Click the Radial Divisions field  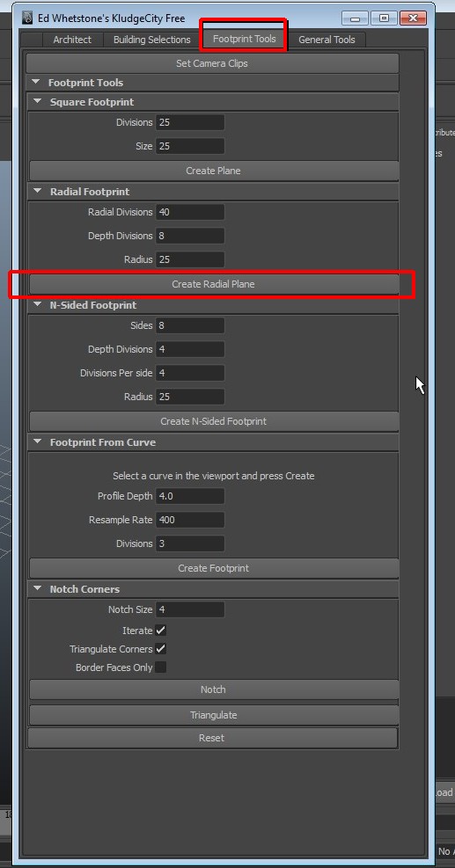coord(190,212)
